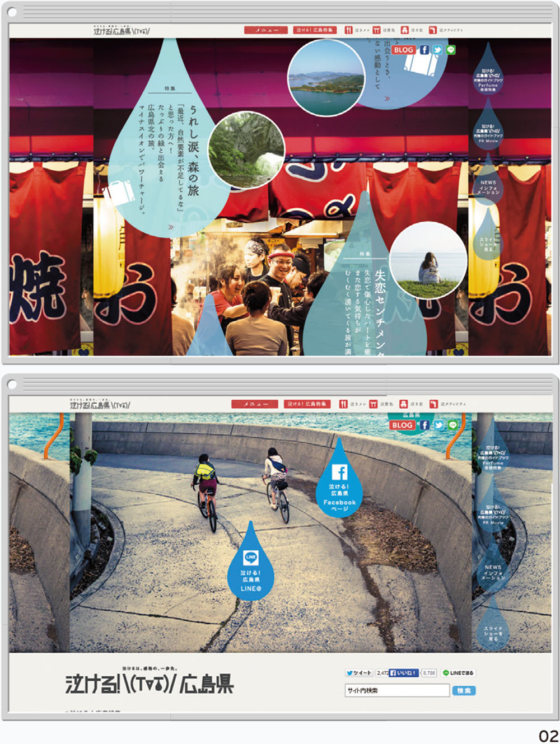Click the 泣ける！広島県 header logo in top screenshot
The height and width of the screenshot is (744, 560).
pos(122,30)
